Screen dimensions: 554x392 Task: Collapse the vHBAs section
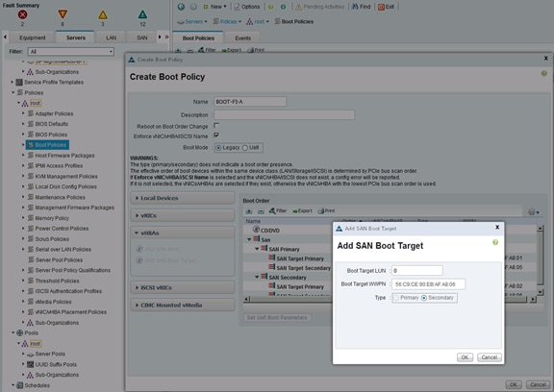183,233
